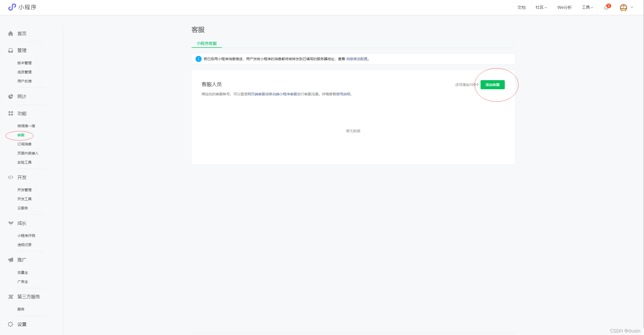This screenshot has width=644, height=335.
Task: Click the grid icon beside 功能
Action: click(x=11, y=114)
